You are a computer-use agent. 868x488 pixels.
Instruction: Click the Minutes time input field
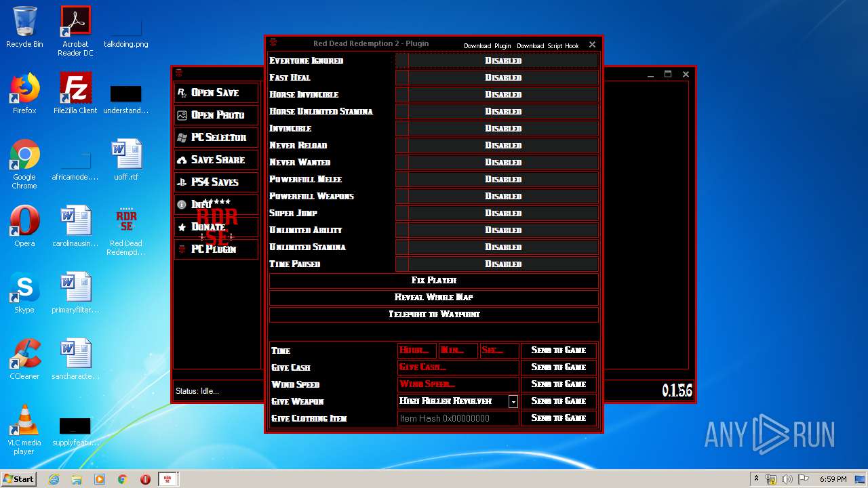[458, 350]
